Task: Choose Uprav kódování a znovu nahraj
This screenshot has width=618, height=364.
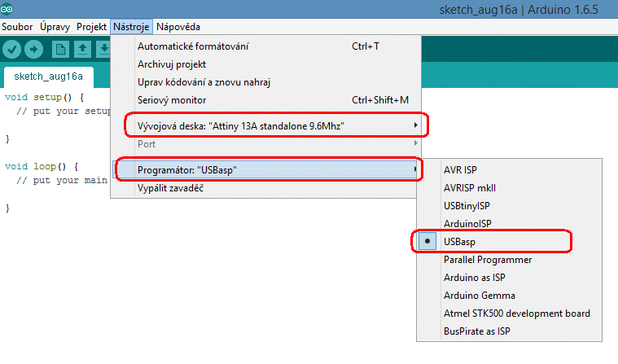Action: point(266,82)
